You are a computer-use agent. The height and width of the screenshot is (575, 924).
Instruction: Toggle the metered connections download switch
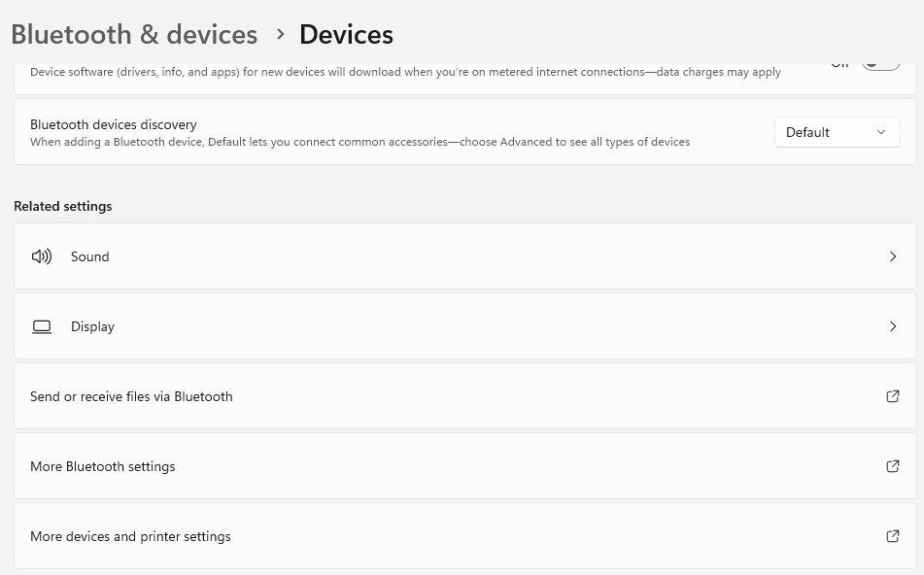pos(880,64)
